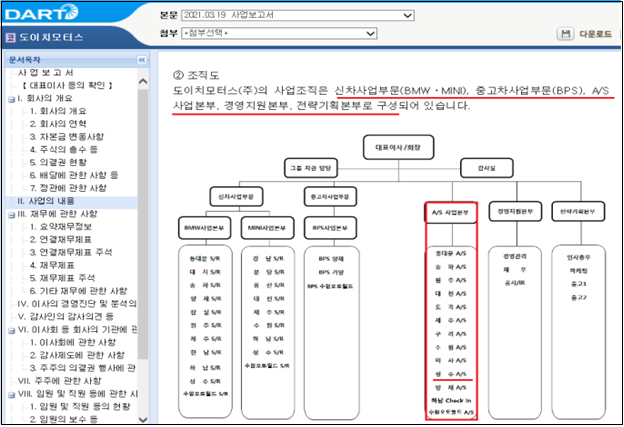
Task: Select 5. 재무제표 주석
Action: click(x=62, y=278)
